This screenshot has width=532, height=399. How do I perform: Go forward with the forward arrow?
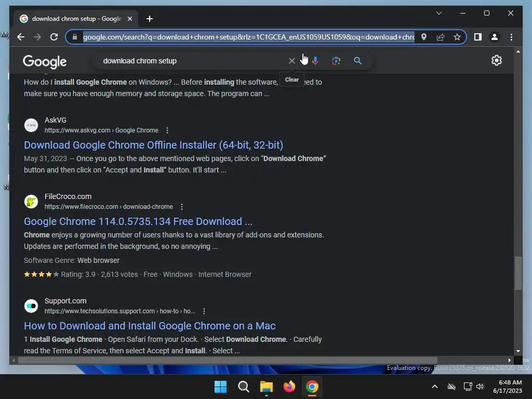pyautogui.click(x=37, y=37)
